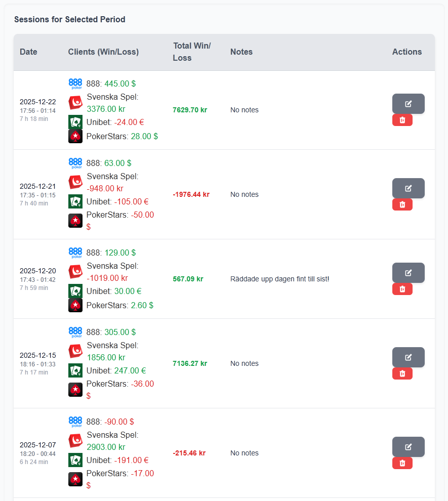Click the Clients (Win/Loss) header
Image resolution: width=448 pixels, height=501 pixels.
click(x=103, y=52)
